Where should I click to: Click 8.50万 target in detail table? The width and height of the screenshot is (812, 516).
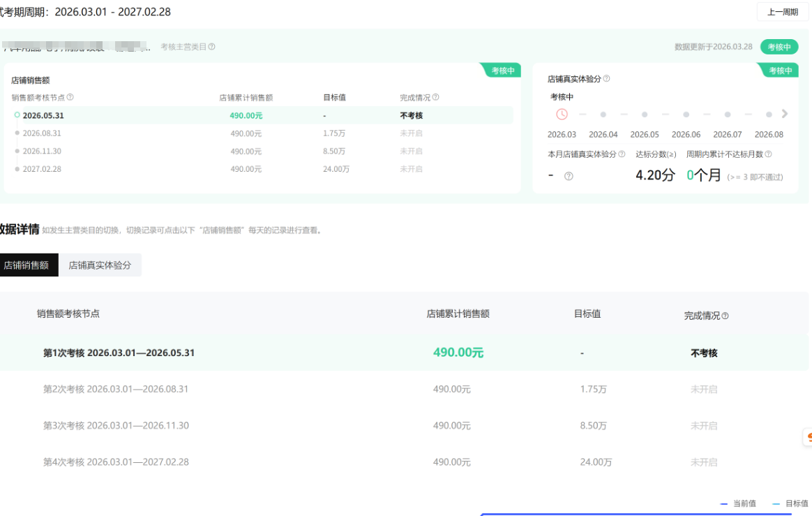(594, 425)
